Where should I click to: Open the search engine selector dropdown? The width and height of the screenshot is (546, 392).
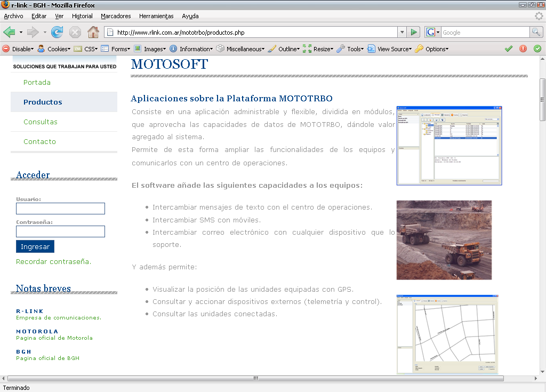(x=438, y=33)
